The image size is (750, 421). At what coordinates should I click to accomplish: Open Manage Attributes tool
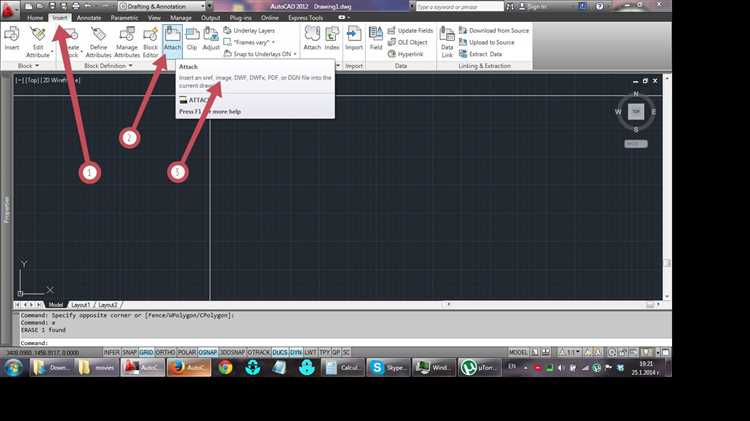[127, 42]
